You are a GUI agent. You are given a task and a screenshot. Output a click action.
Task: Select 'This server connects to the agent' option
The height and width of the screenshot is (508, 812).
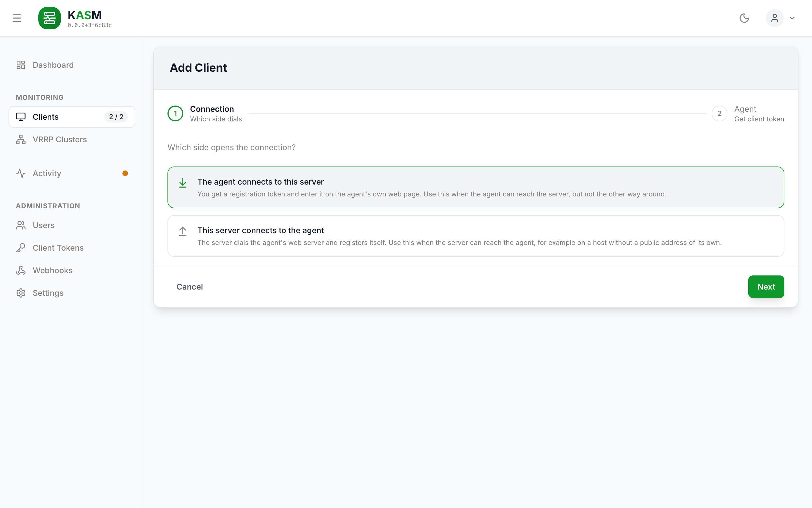(476, 236)
